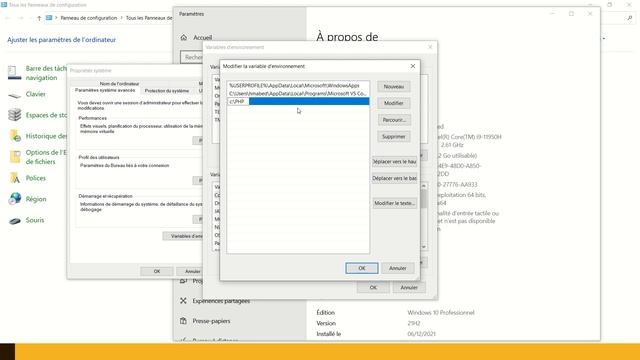Go up one level in Control Panel
The width and height of the screenshot is (640, 360).
coord(39,18)
